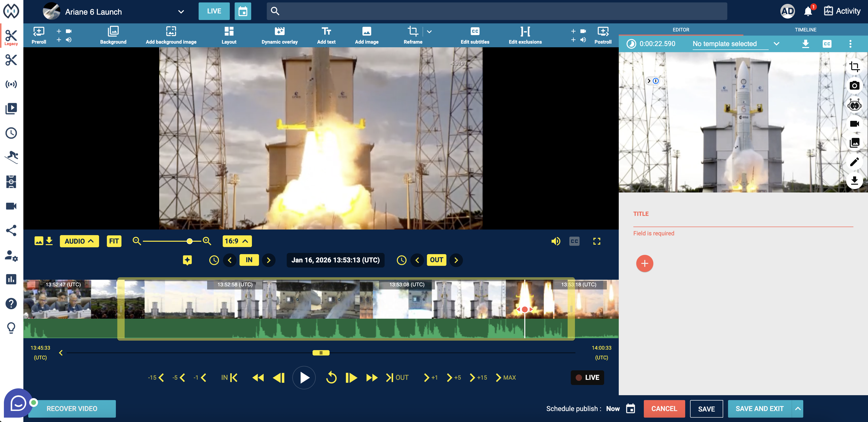Screen dimensions: 868x422
Task: Open the share icon in sidebar
Action: click(x=11, y=231)
